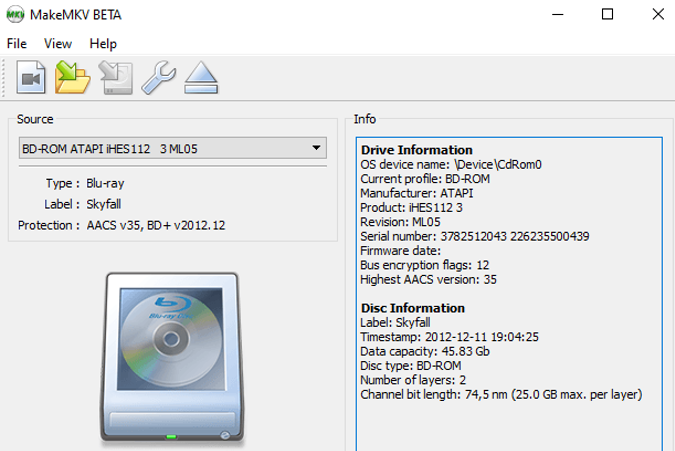The height and width of the screenshot is (451, 675).
Task: Close the MakeMKV window
Action: pos(658,15)
